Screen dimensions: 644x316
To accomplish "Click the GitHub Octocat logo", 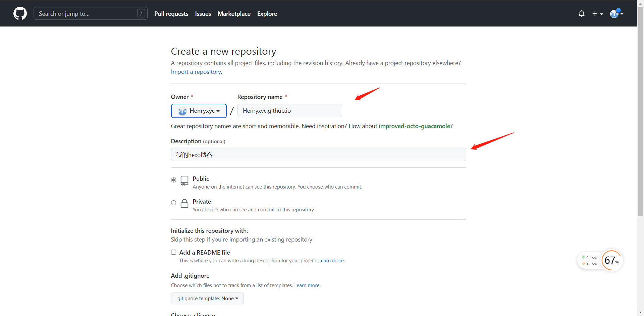I will tap(20, 13).
